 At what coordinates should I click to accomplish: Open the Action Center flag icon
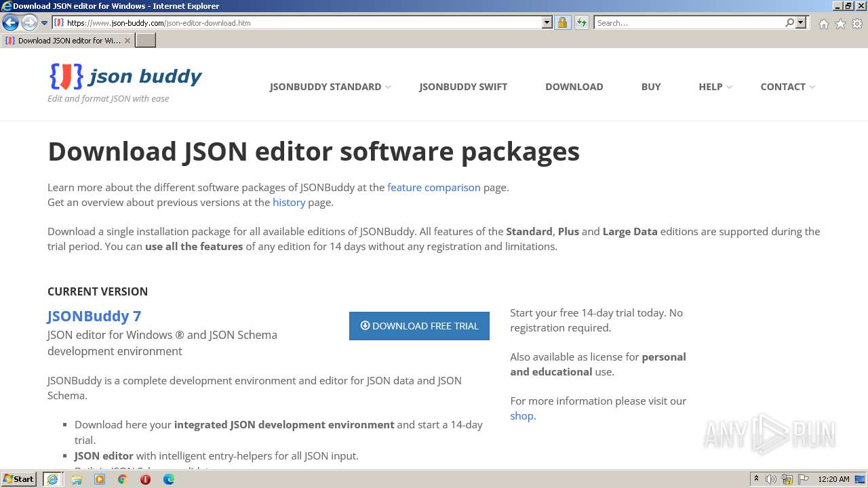tap(804, 479)
